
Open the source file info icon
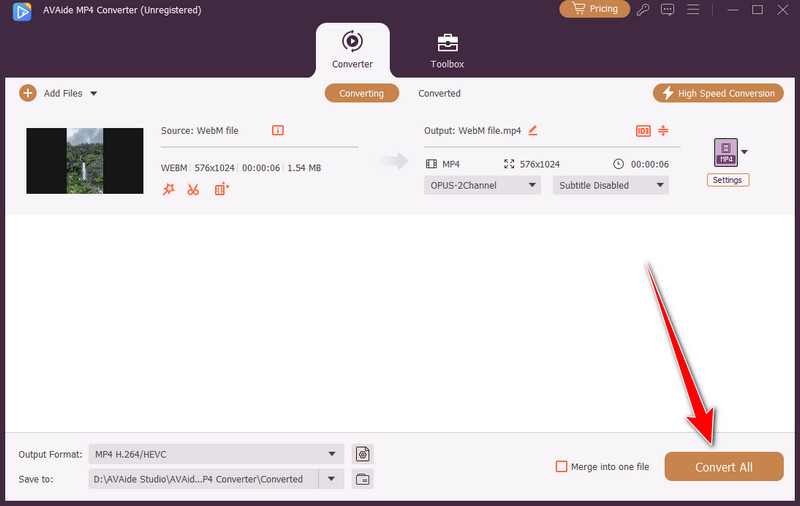[x=278, y=130]
